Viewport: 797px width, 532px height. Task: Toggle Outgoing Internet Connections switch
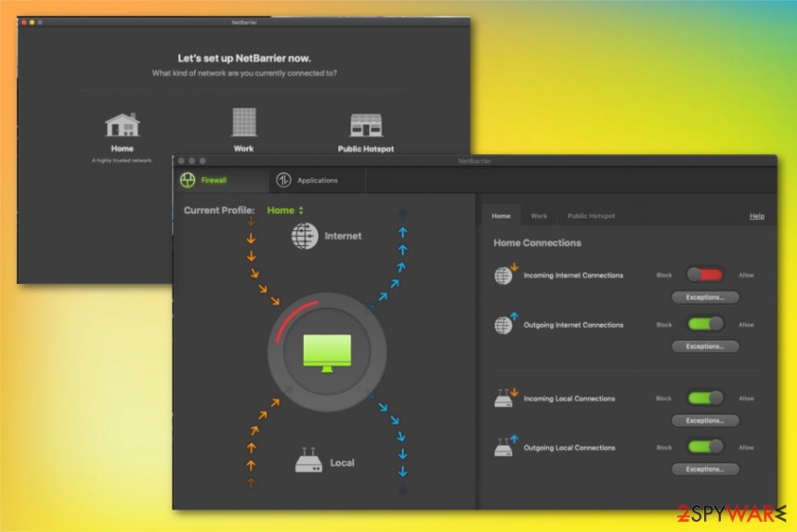click(x=705, y=324)
